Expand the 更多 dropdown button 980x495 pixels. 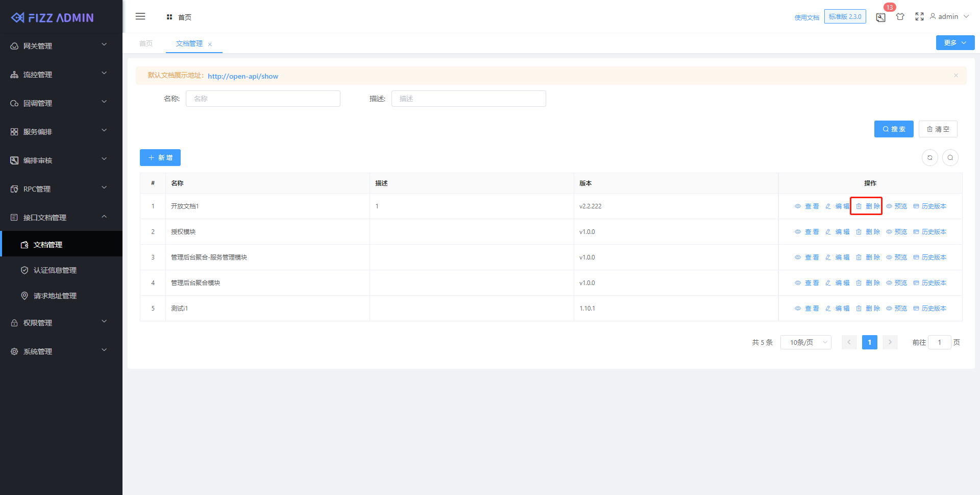(x=954, y=43)
